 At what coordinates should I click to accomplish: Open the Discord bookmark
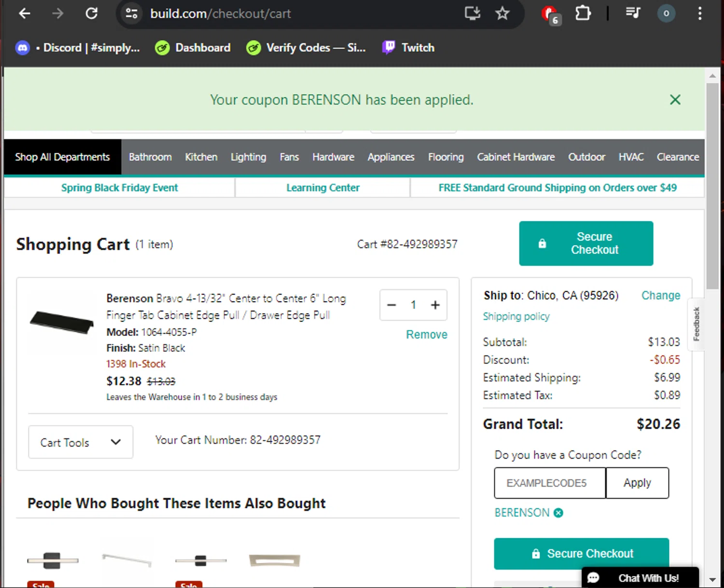coord(78,48)
